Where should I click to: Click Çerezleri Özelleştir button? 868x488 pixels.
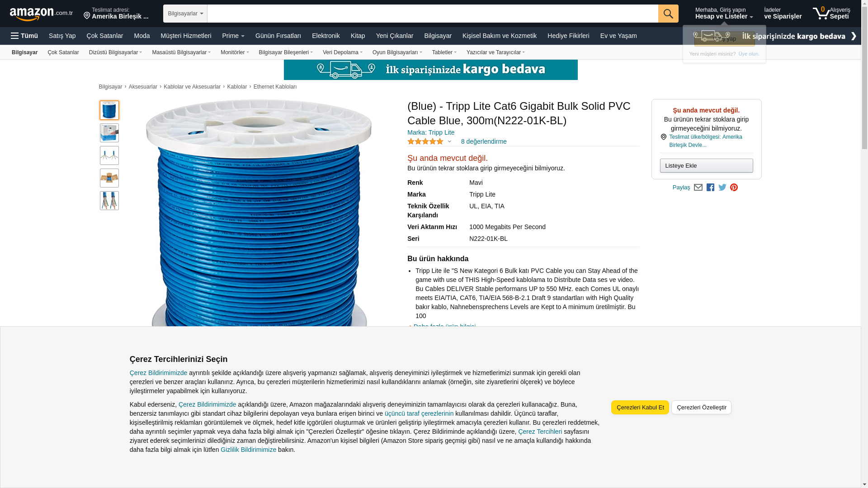[701, 407]
